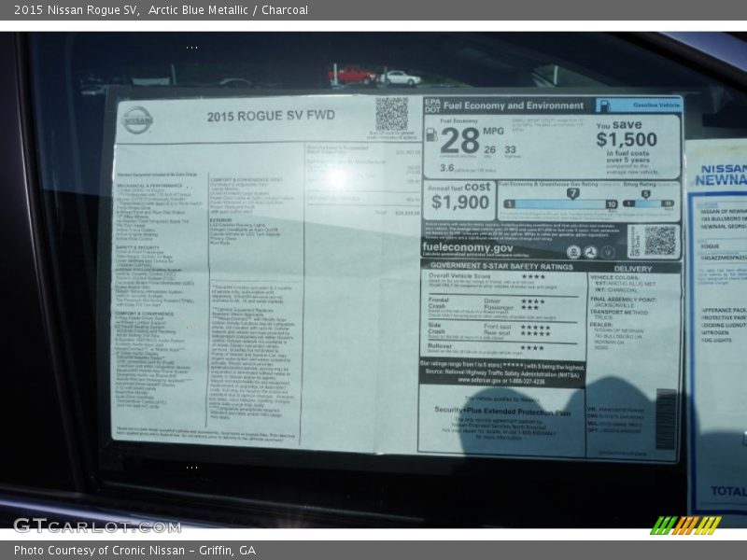Click the red car in the reflection
Image resolution: width=747 pixels, height=560 pixels.
(x=350, y=76)
